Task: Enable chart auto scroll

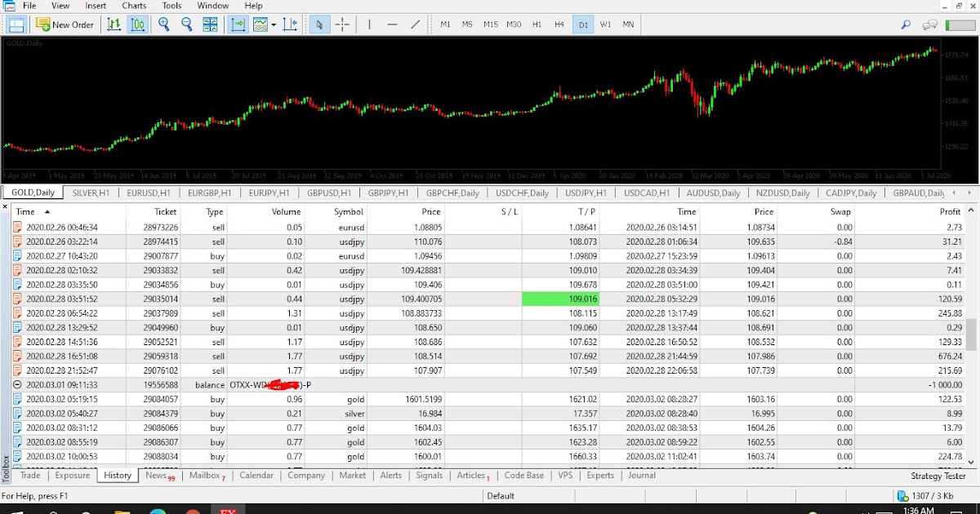Action: tap(237, 24)
